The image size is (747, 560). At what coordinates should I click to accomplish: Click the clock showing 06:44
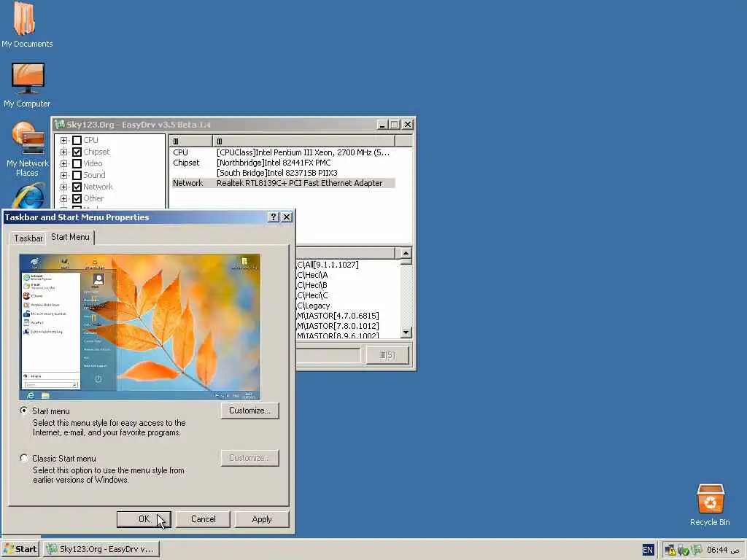click(x=722, y=550)
